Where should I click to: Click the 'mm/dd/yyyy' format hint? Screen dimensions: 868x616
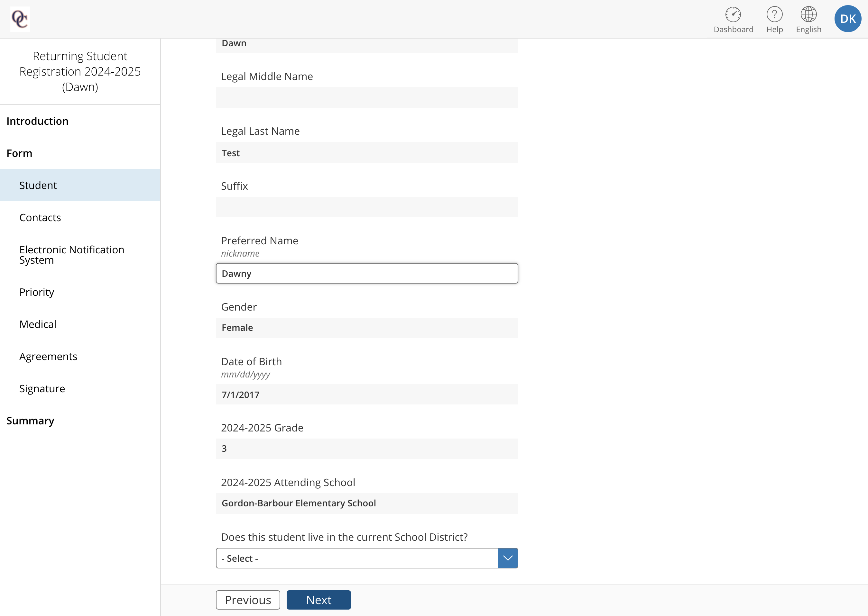click(245, 374)
